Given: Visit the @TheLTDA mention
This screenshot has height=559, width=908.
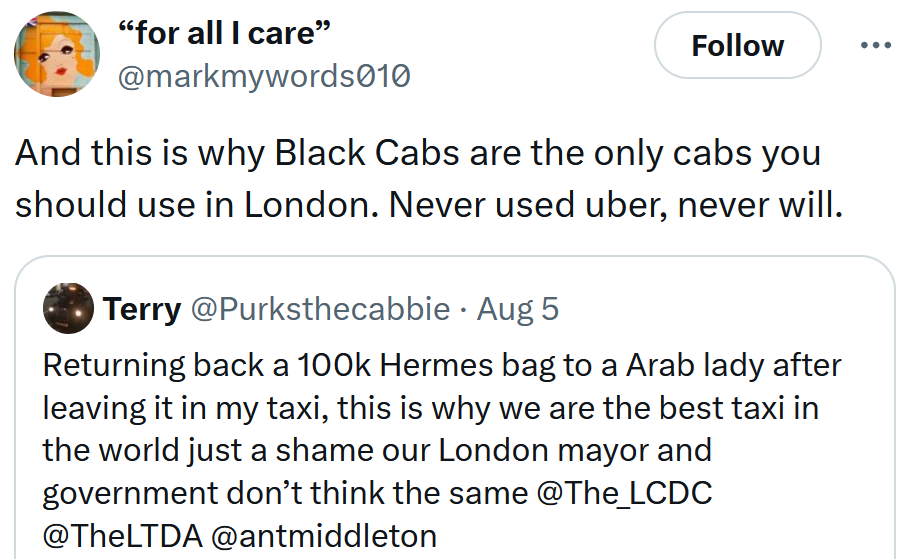Looking at the screenshot, I should [x=123, y=536].
